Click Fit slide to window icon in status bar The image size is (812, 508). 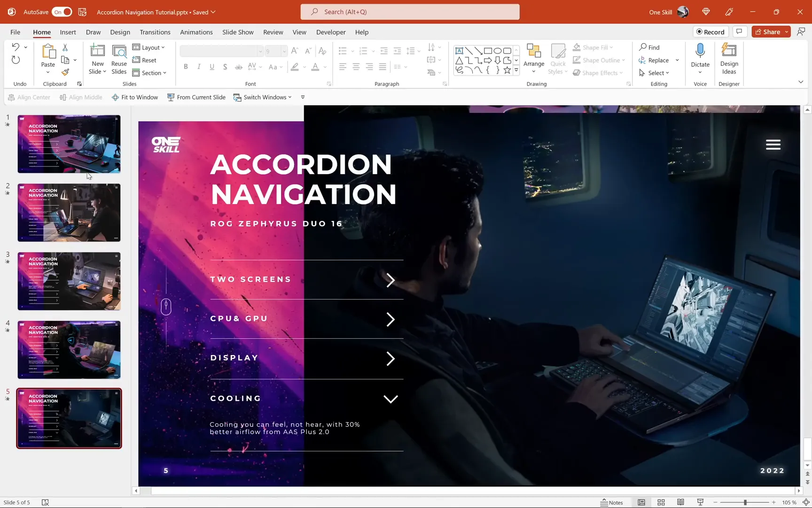tap(806, 502)
